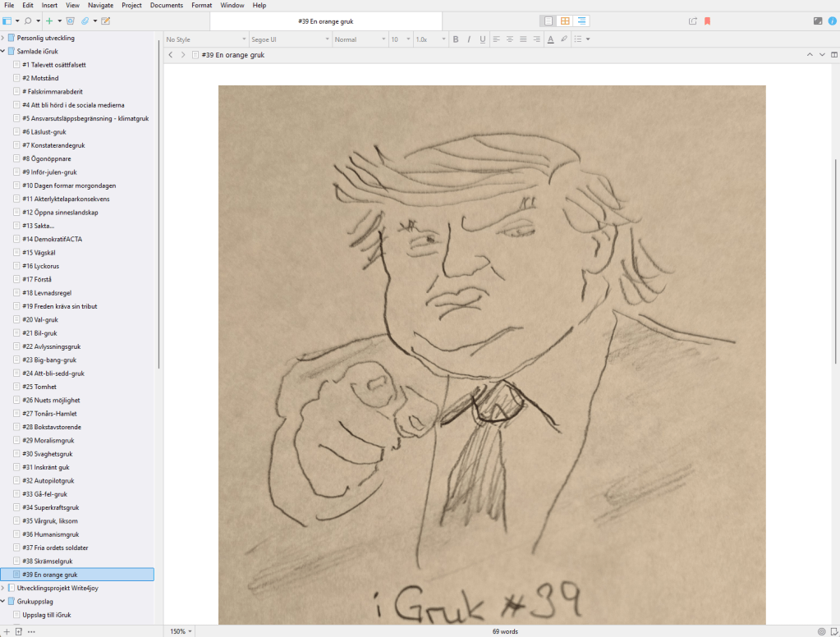840x637 pixels.
Task: Click the Quick Reference edit icon
Action: [105, 21]
